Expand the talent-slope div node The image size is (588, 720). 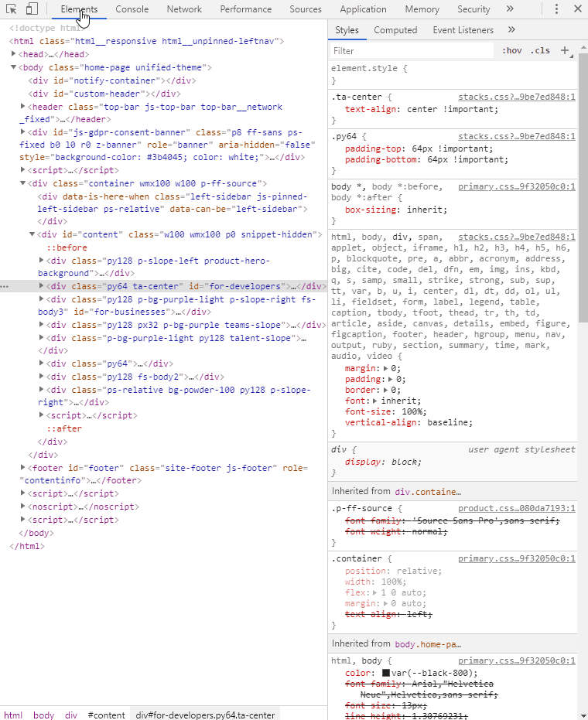click(41, 337)
